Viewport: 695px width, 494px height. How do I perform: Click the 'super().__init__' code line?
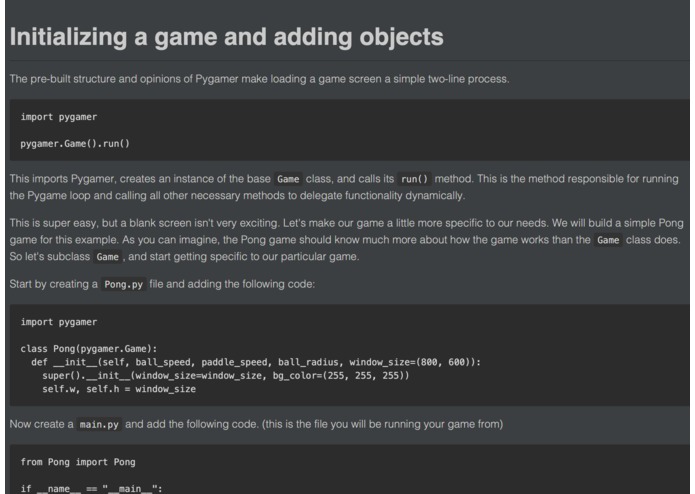(226, 376)
